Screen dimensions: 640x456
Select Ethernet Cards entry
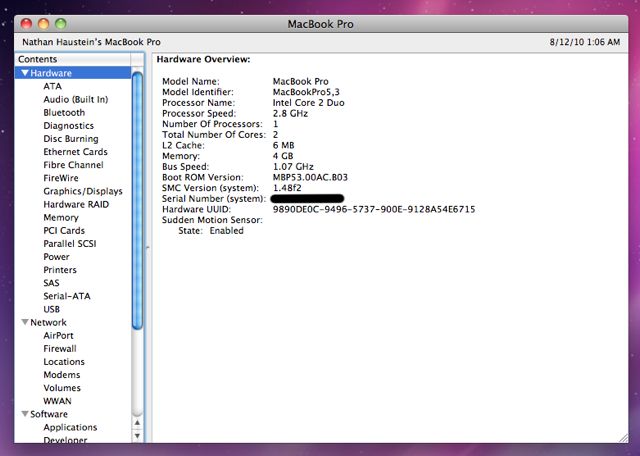(x=76, y=152)
